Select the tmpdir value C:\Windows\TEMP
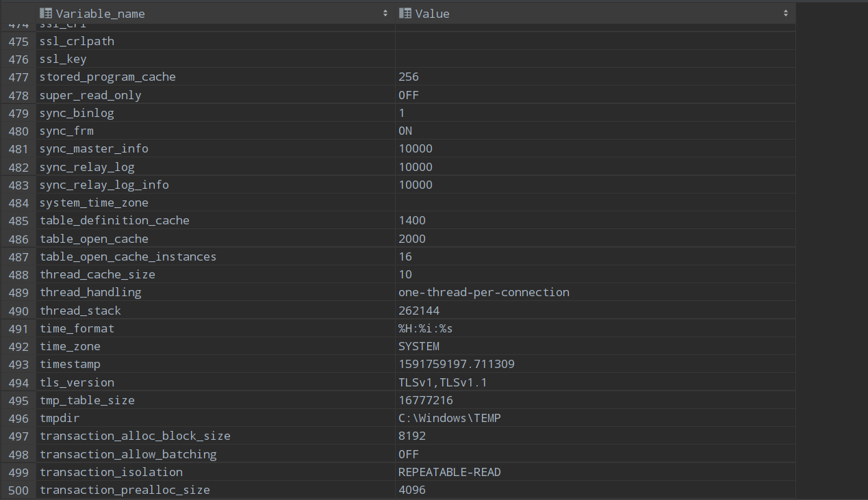868x500 pixels. [449, 418]
